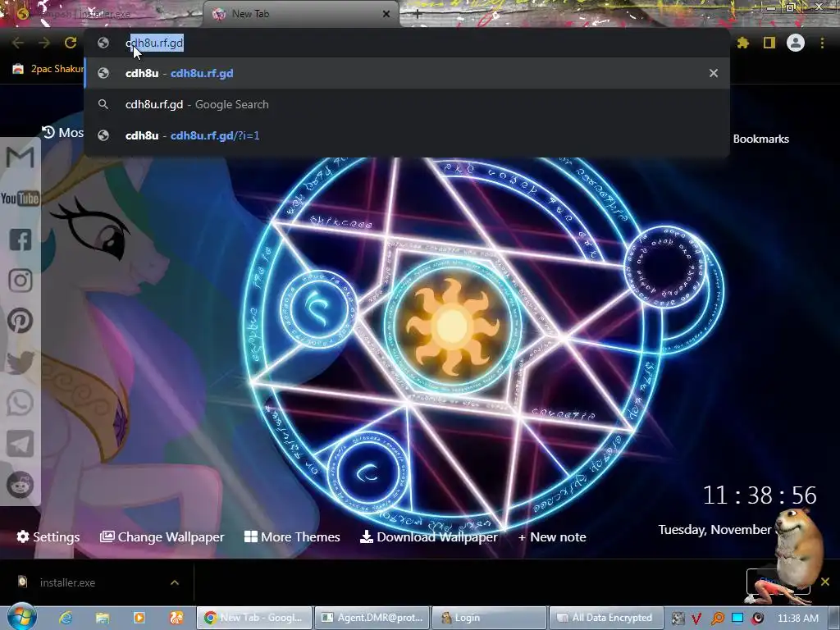Viewport: 840px width, 630px height.
Task: Reload the page with the refresh icon
Action: click(x=71, y=43)
